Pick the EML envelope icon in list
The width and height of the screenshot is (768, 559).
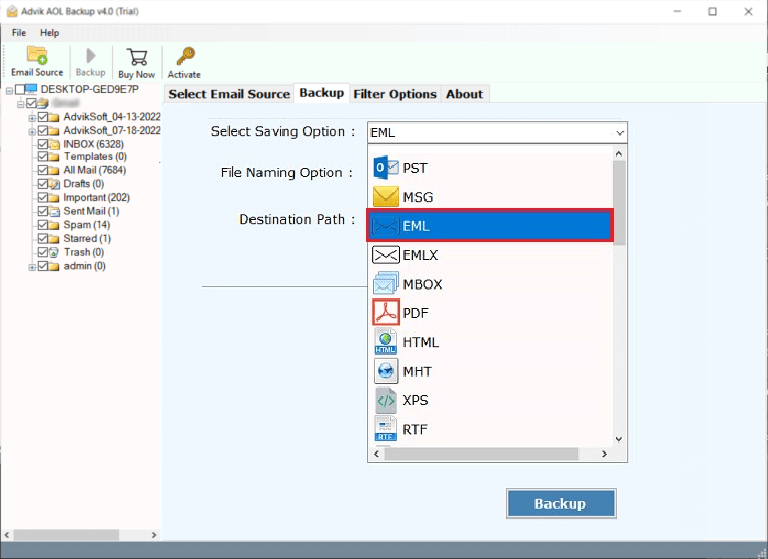pos(385,226)
